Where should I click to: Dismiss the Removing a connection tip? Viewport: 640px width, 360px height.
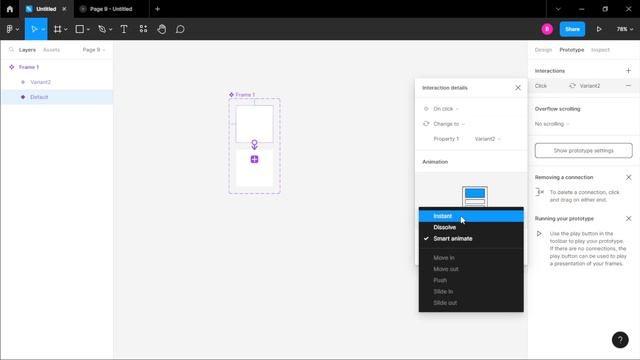(x=629, y=177)
